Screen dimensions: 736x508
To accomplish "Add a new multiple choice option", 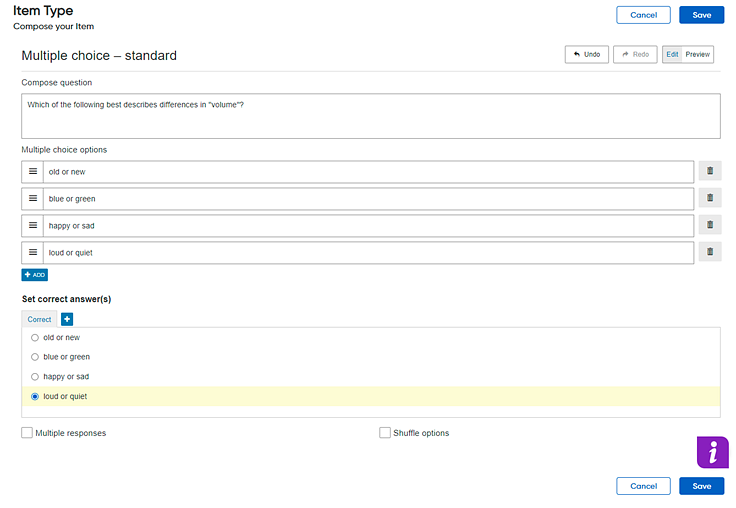I will tap(35, 275).
